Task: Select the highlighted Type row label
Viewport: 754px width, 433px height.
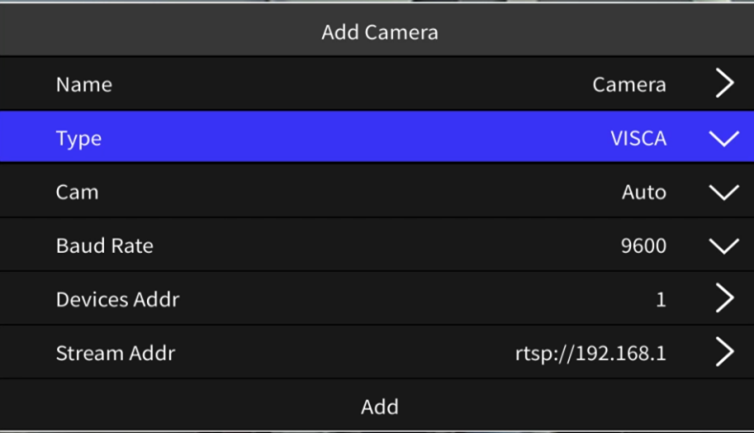Action: [79, 139]
